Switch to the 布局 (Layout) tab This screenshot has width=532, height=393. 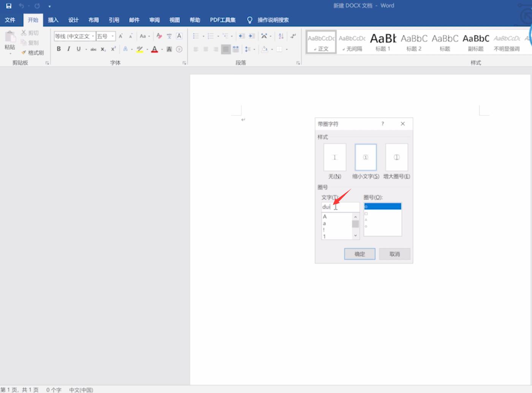93,20
